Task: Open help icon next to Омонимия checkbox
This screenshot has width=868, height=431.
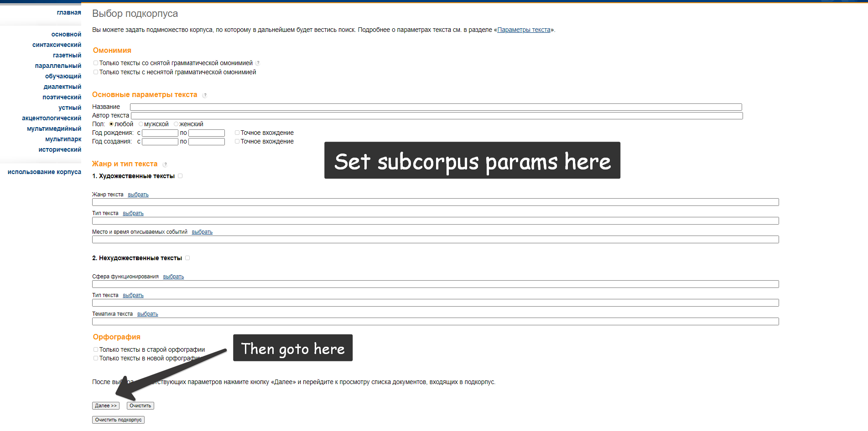Action: point(258,63)
